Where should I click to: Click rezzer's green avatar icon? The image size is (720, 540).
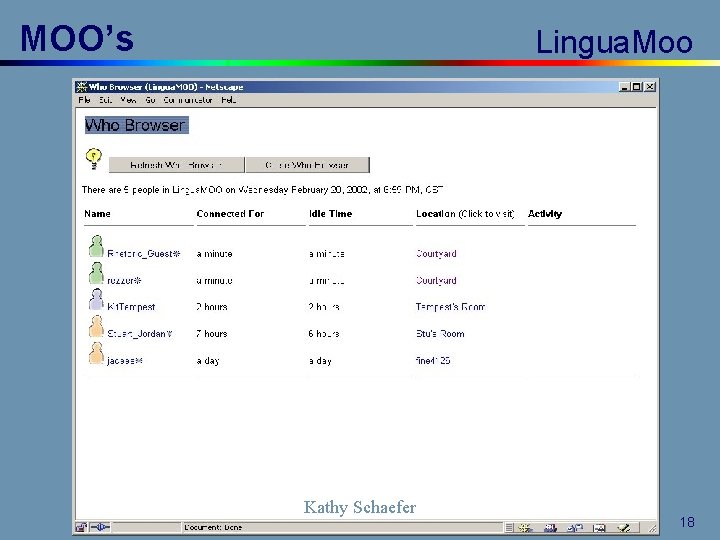coord(96,273)
